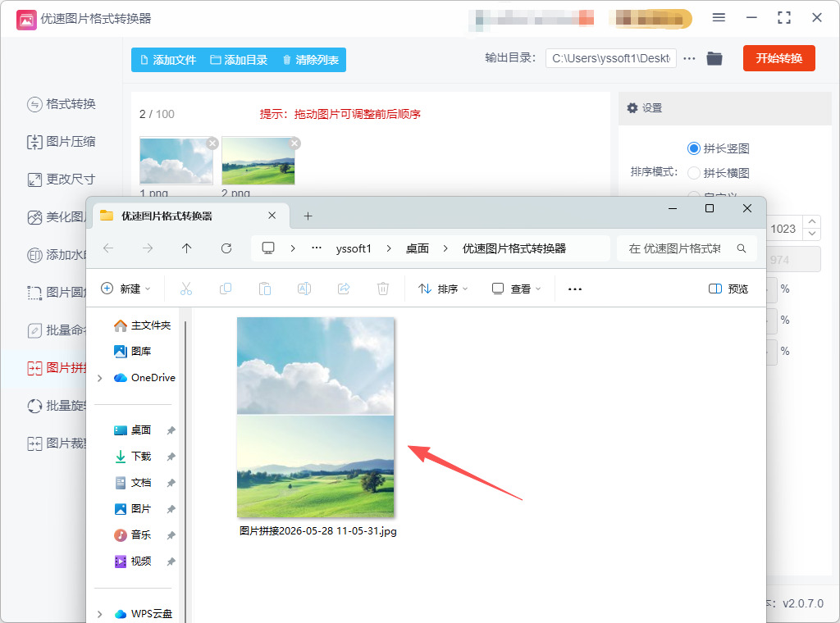Remove thumbnail 1.png with its X
This screenshot has width=840, height=623.
(x=212, y=143)
